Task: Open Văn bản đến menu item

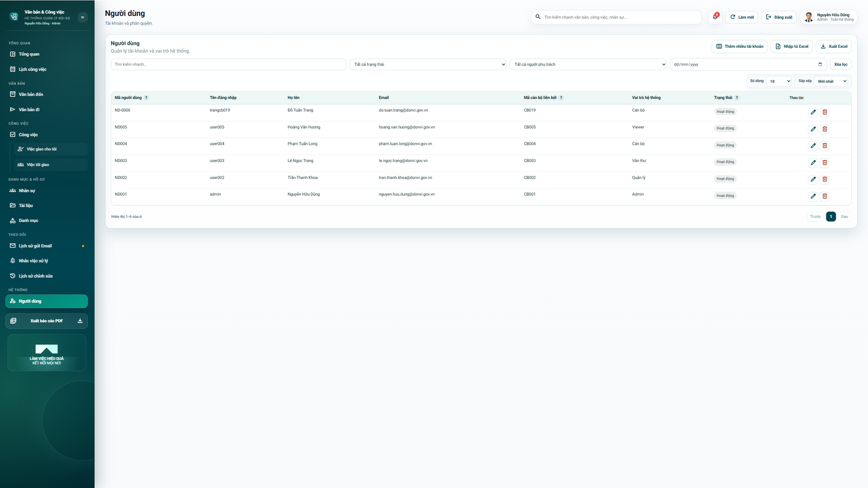Action: click(47, 94)
